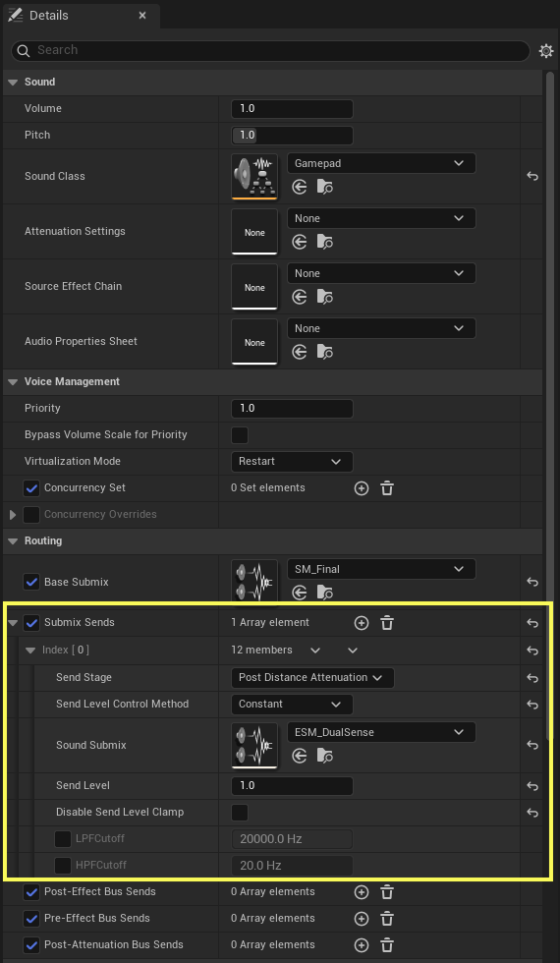Screen dimensions: 560x963
Task: Uncheck the Base Submix override checkbox
Action: 31,582
